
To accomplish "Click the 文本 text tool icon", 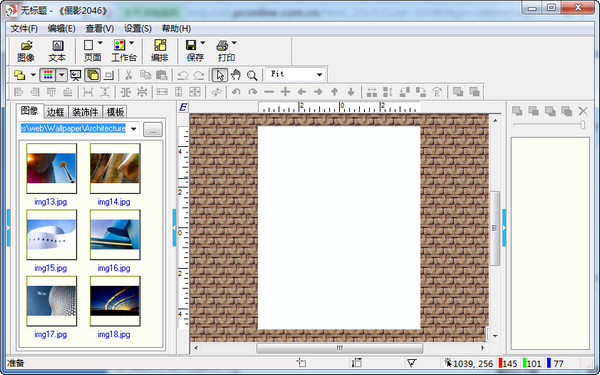I will point(57,51).
